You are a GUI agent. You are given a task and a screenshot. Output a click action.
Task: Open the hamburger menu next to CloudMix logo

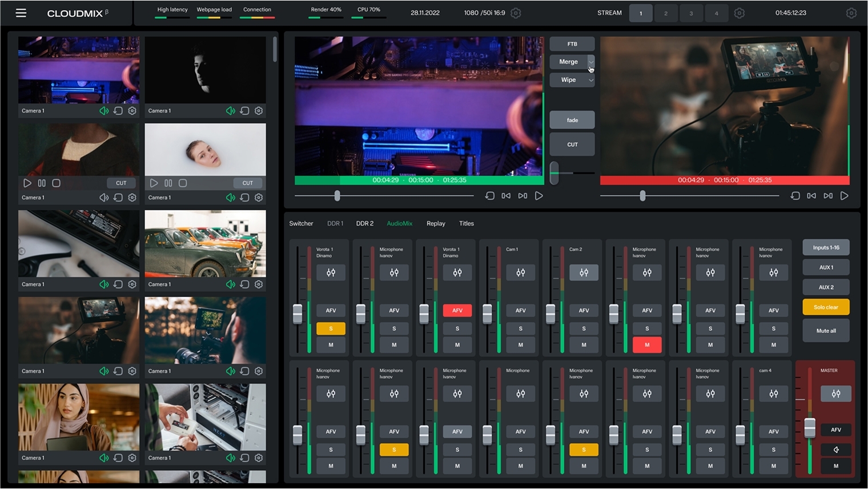(21, 13)
